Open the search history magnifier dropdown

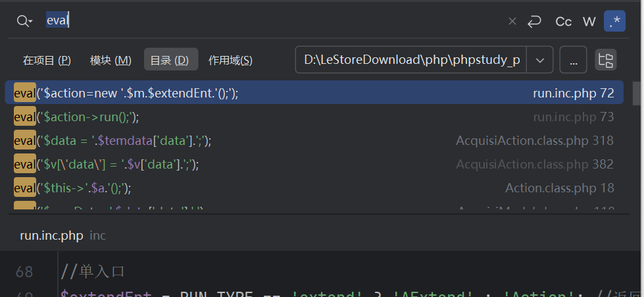(x=24, y=21)
